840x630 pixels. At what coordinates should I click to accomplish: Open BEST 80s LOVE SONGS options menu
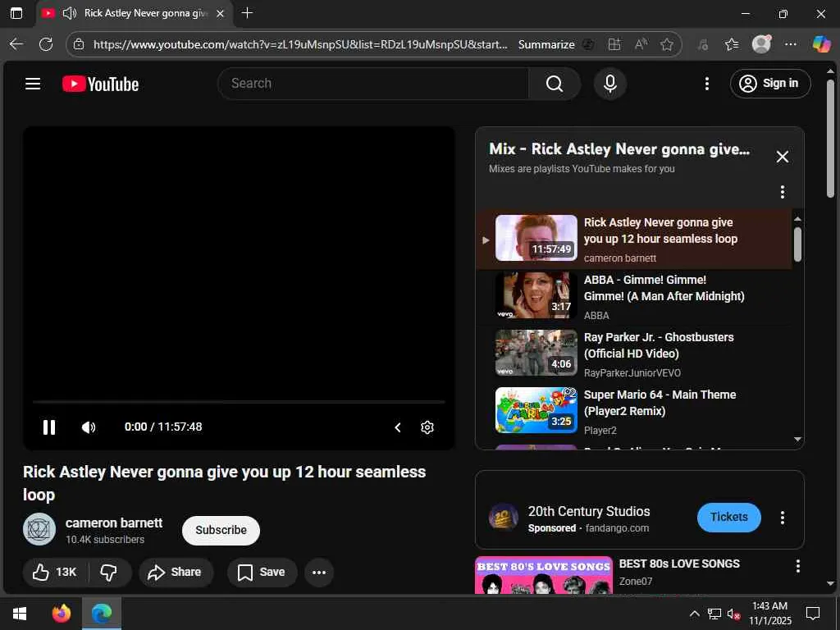point(797,566)
